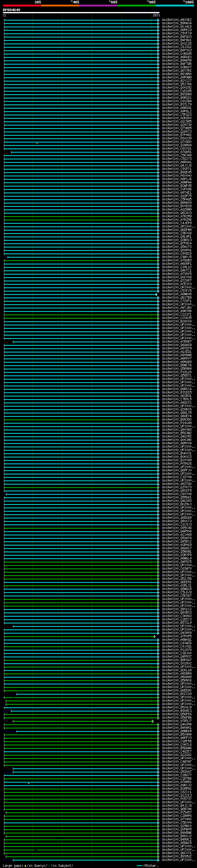Open UniRef100_B9SMU2 hit
This screenshot has height=868, width=197.
tap(176, 857)
